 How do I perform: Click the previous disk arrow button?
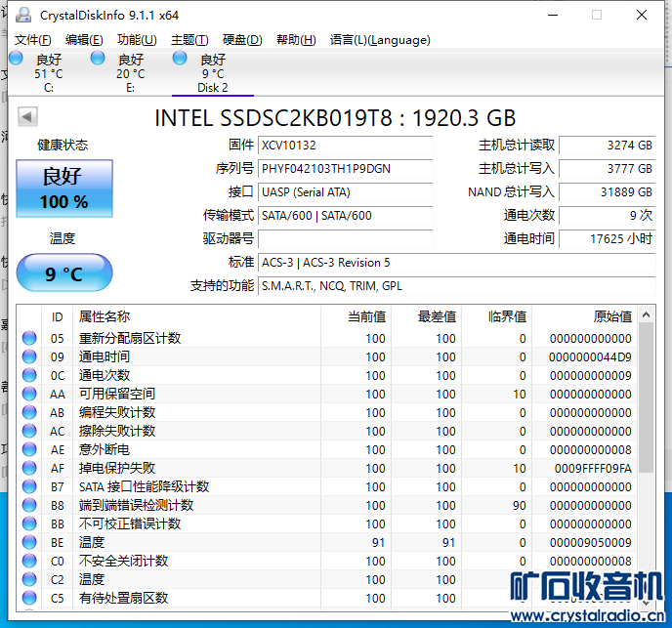pyautogui.click(x=27, y=117)
